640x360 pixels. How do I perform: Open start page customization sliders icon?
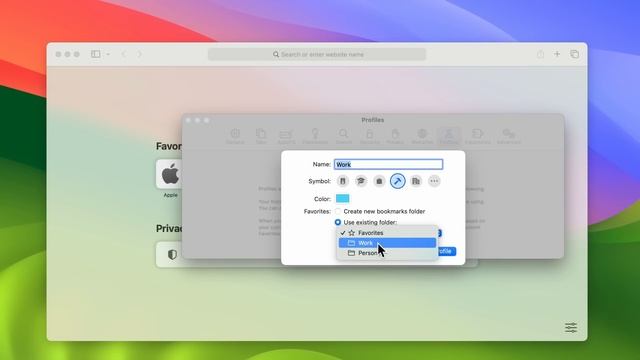571,327
